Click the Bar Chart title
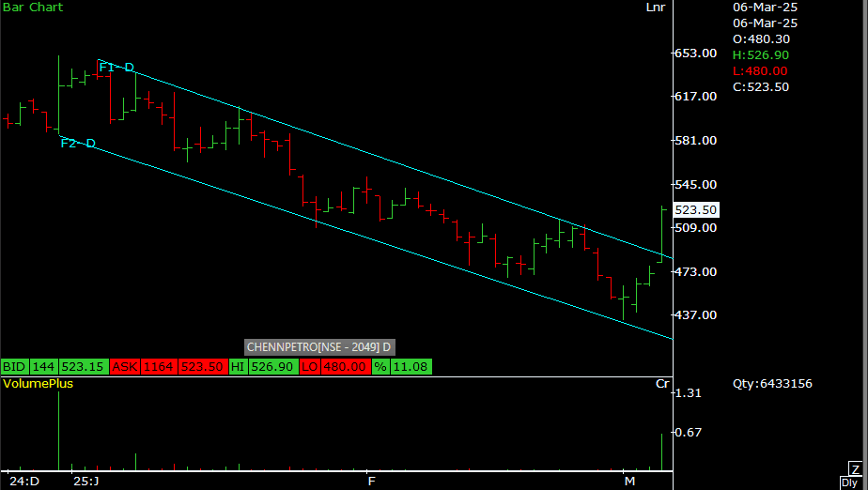The width and height of the screenshot is (868, 490). click(x=33, y=8)
